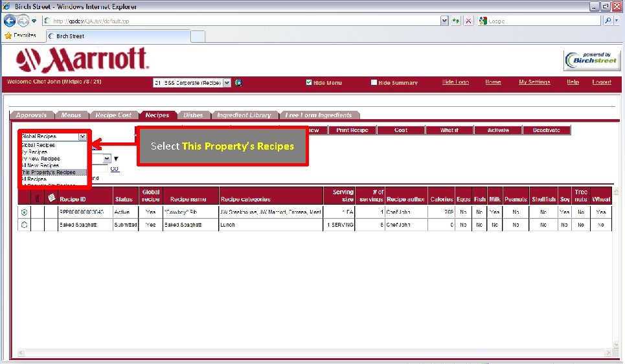Refresh the page with green arrows icon

point(456,21)
